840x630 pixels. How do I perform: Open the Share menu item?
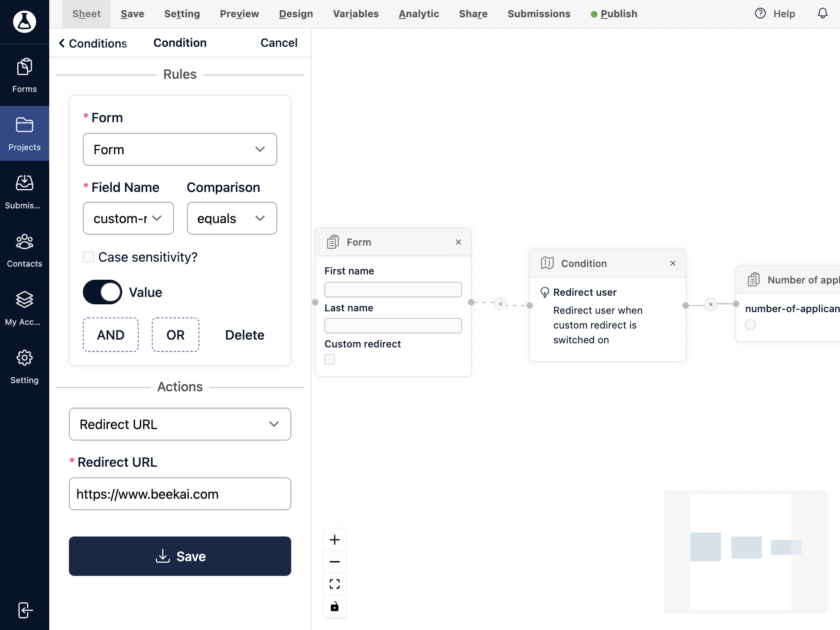(x=473, y=14)
